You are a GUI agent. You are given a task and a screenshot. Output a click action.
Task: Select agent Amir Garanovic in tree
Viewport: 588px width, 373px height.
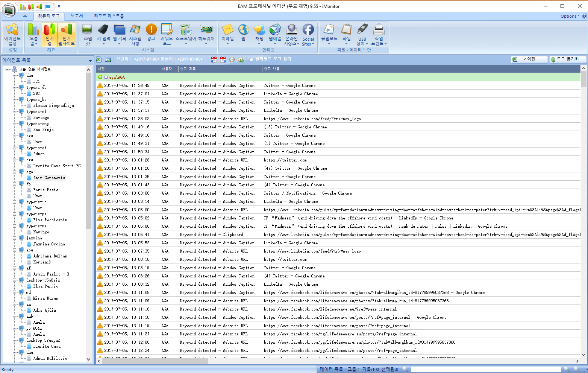point(49,178)
